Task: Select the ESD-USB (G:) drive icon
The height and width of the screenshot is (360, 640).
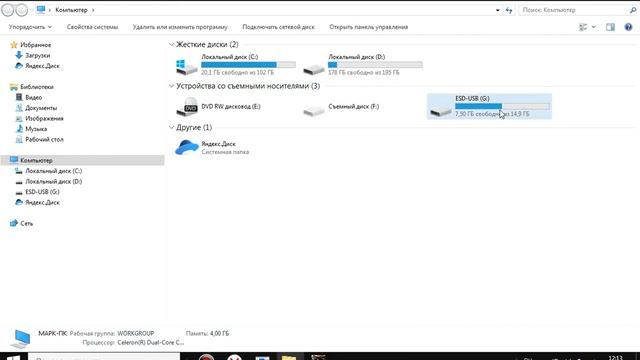Action: 440,110
